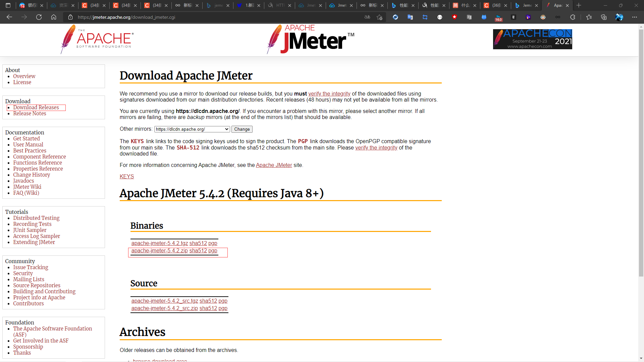The width and height of the screenshot is (644, 362).
Task: Reload the page with the refresh icon
Action: click(39, 17)
